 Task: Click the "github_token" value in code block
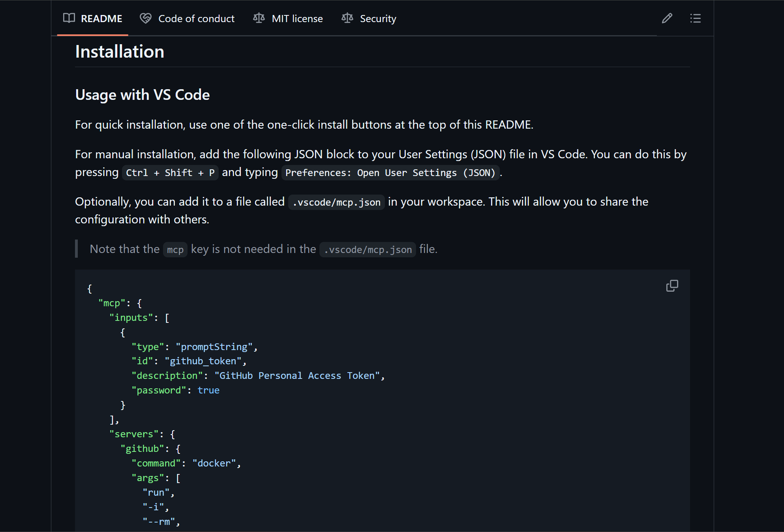[203, 361]
